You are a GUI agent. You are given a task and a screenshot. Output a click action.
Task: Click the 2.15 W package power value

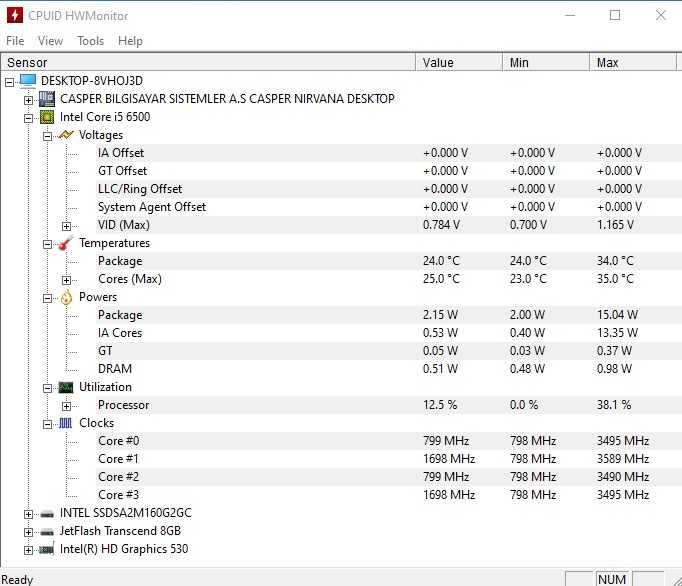(x=440, y=315)
